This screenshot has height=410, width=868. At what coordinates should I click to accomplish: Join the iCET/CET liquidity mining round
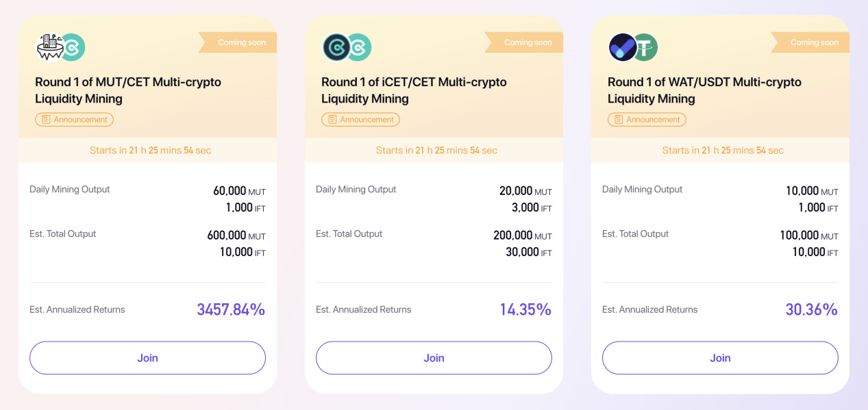434,358
